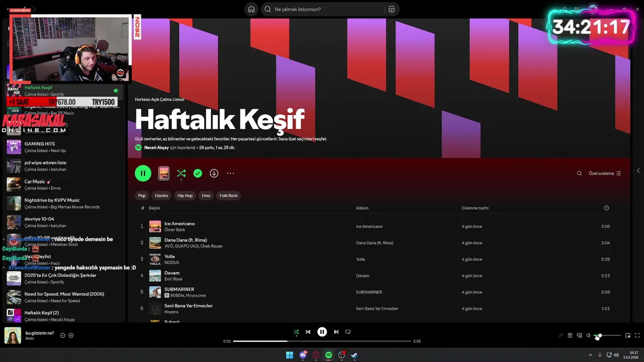This screenshot has width=644, height=362.
Task: Select the Folk Rock genre chip
Action: click(x=228, y=196)
